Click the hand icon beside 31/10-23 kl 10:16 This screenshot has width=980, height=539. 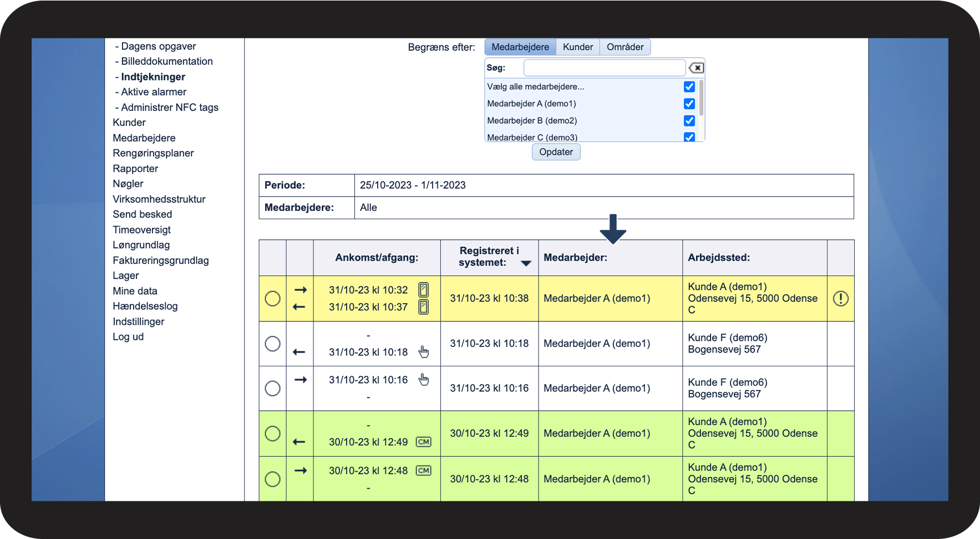click(x=424, y=380)
